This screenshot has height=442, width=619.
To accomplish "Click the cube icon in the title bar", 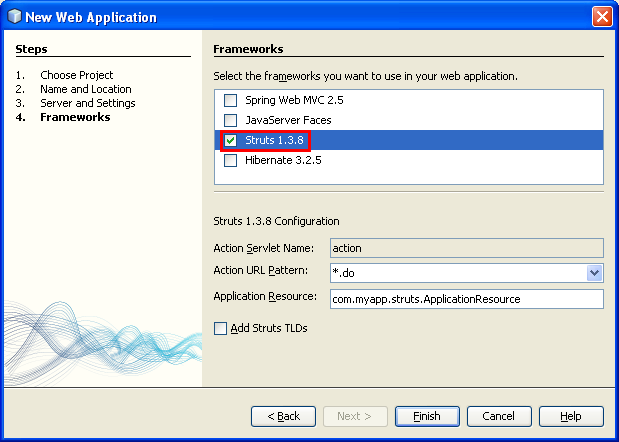I will coord(15,17).
